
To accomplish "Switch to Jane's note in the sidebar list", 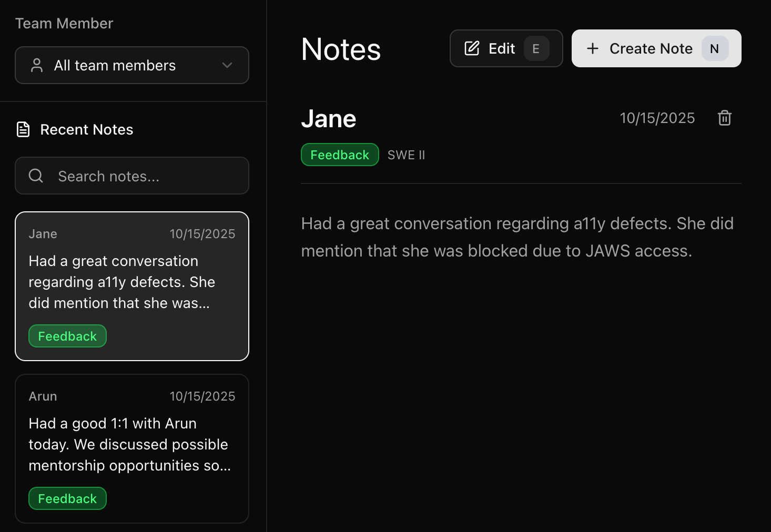I will pos(132,287).
